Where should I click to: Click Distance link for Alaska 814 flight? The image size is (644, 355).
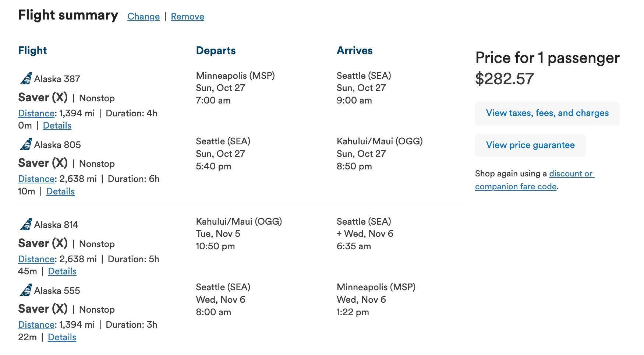pyautogui.click(x=36, y=259)
